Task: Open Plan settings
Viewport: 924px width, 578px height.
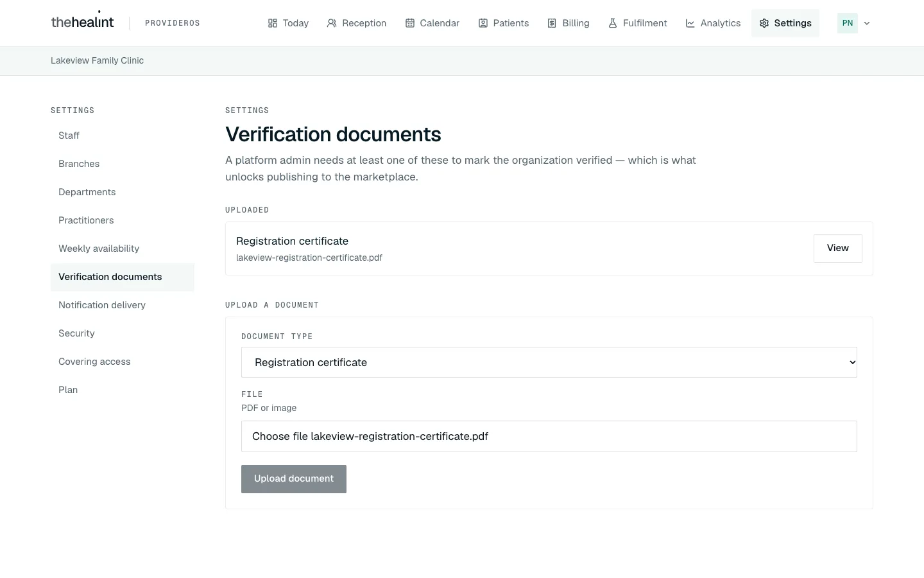Action: (123, 390)
